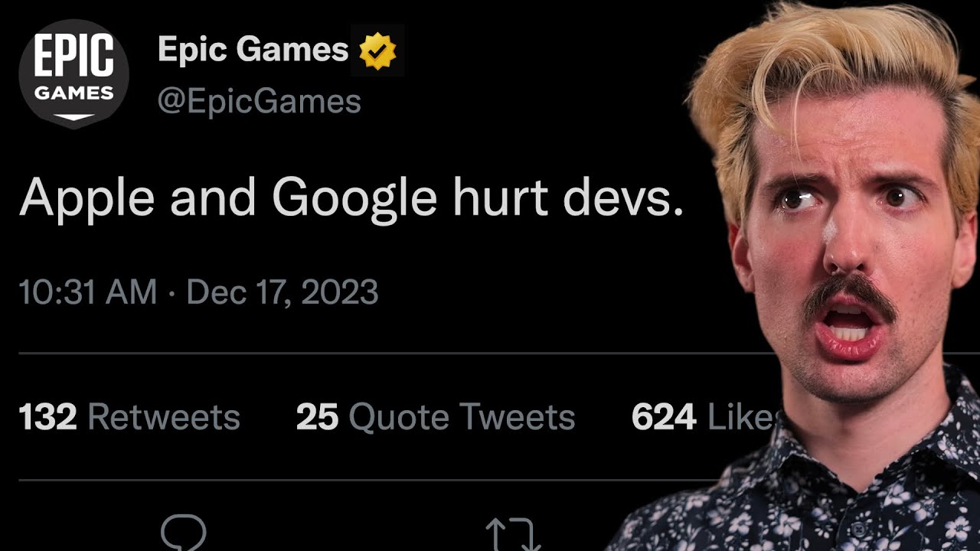Select the Dec 17, 2023 date

click(283, 293)
